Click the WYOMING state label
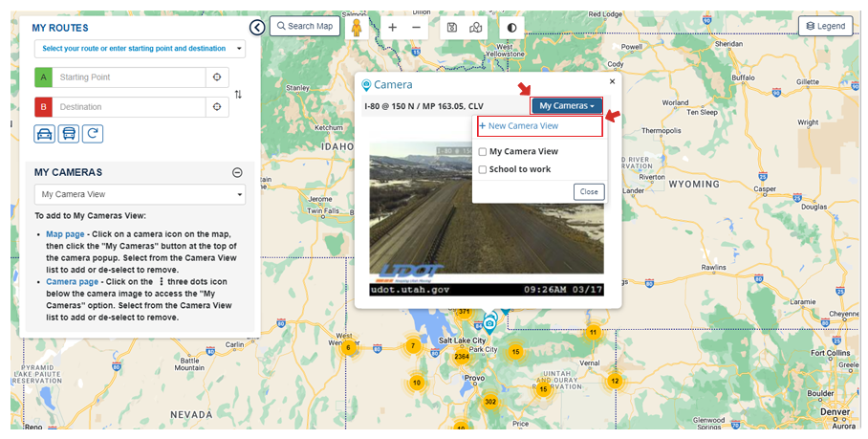Screen dimensions: 868x439 694,185
